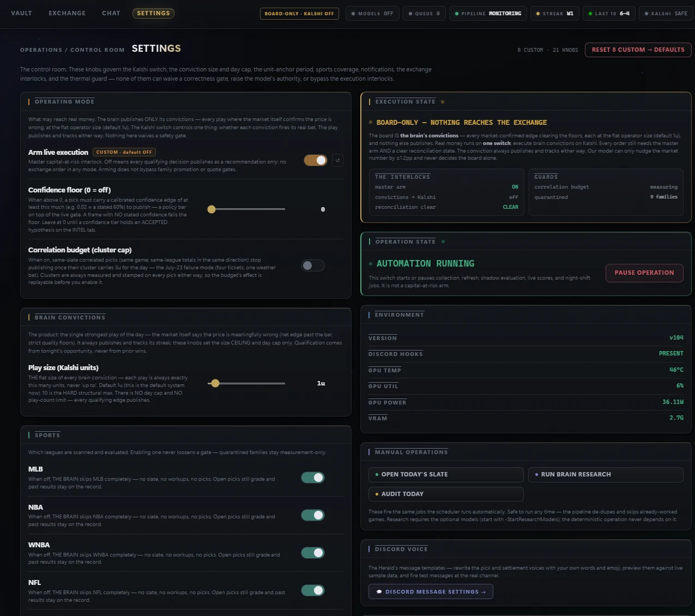Click the master arm ON value
This screenshot has width=695, height=616.
click(515, 187)
